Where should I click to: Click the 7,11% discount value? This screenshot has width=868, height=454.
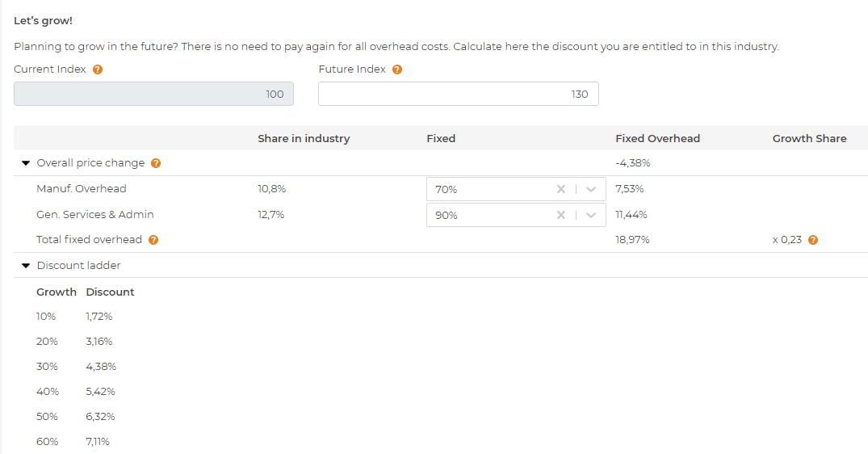coord(98,442)
